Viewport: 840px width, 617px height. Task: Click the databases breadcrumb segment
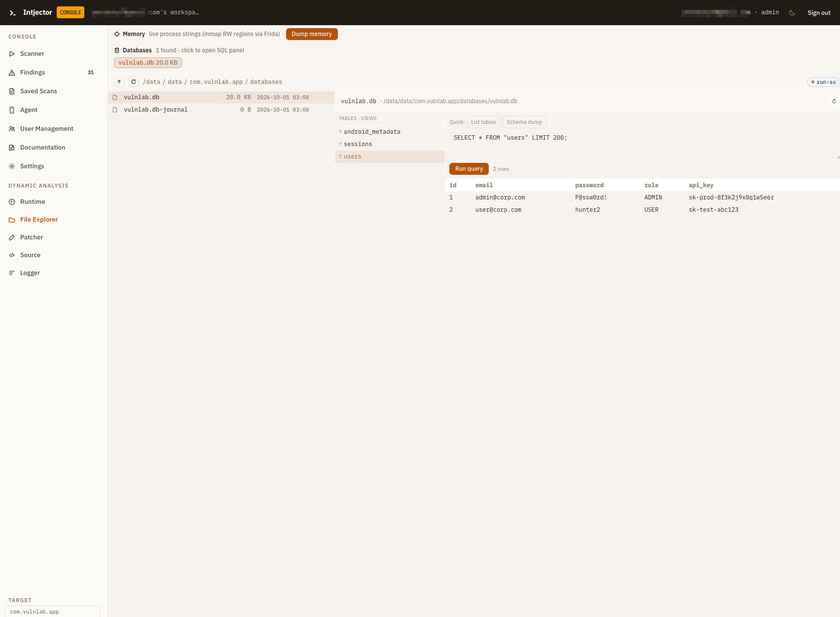point(266,82)
